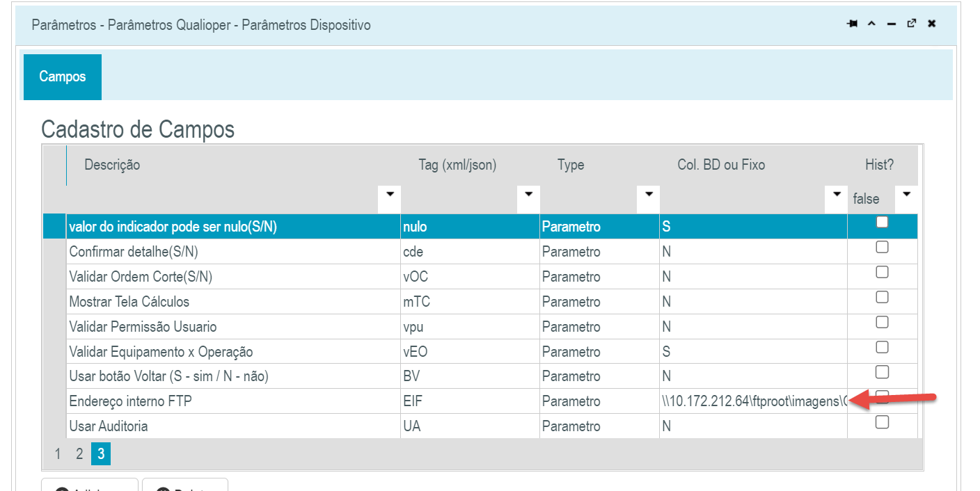The width and height of the screenshot is (980, 491).
Task: Toggle Hist checkbox for Validar Permissão Usuario
Action: [882, 323]
